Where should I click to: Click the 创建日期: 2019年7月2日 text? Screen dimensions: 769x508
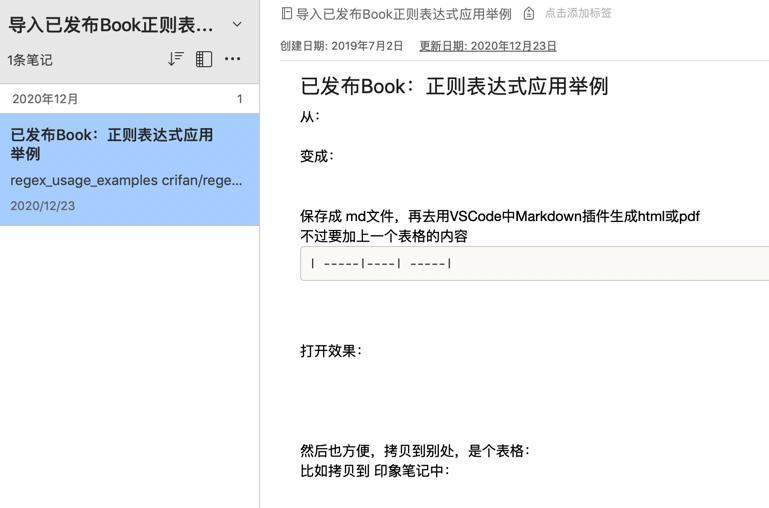coord(341,46)
